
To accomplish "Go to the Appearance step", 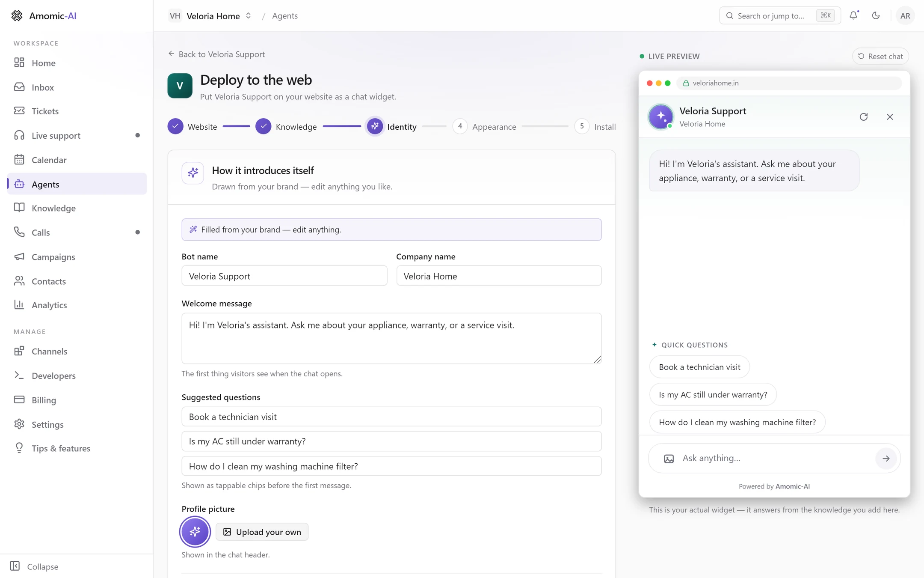I will click(x=484, y=127).
